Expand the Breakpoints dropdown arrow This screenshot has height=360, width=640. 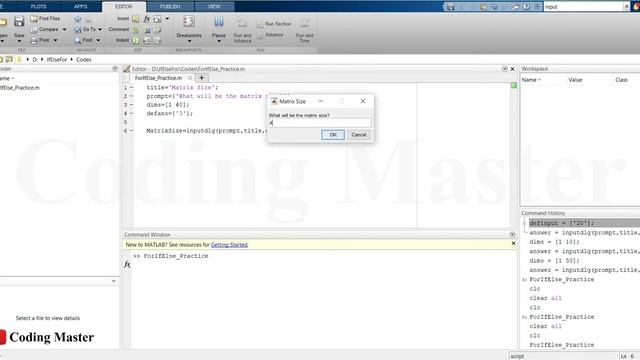[189, 41]
